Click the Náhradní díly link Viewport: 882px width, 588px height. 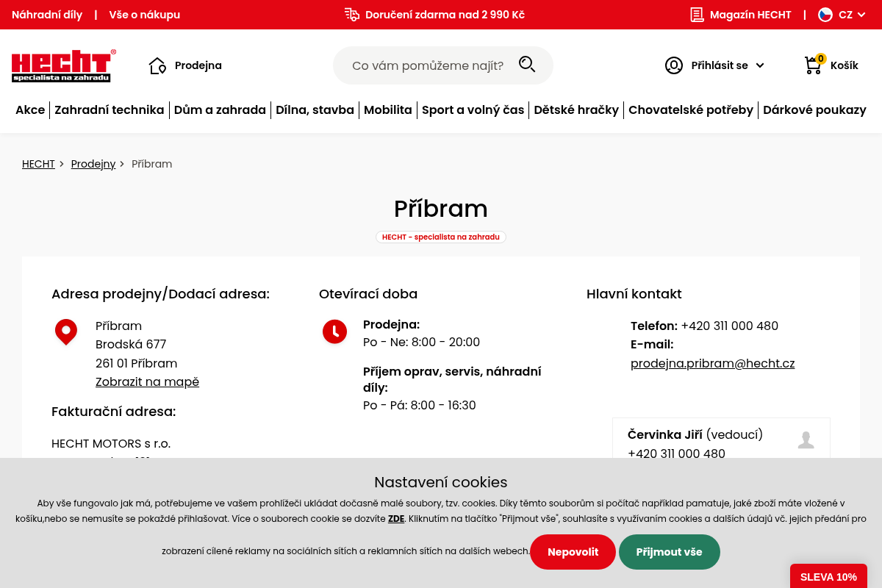pos(47,15)
